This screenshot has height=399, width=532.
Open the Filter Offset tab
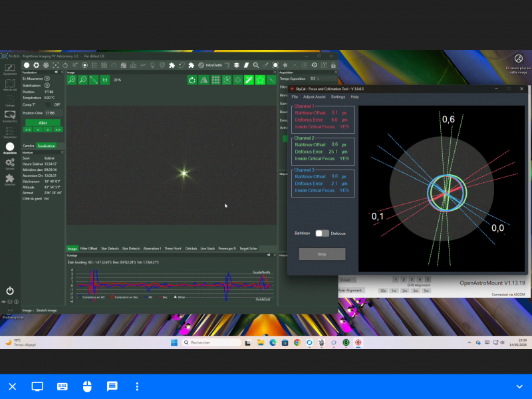pyautogui.click(x=88, y=249)
